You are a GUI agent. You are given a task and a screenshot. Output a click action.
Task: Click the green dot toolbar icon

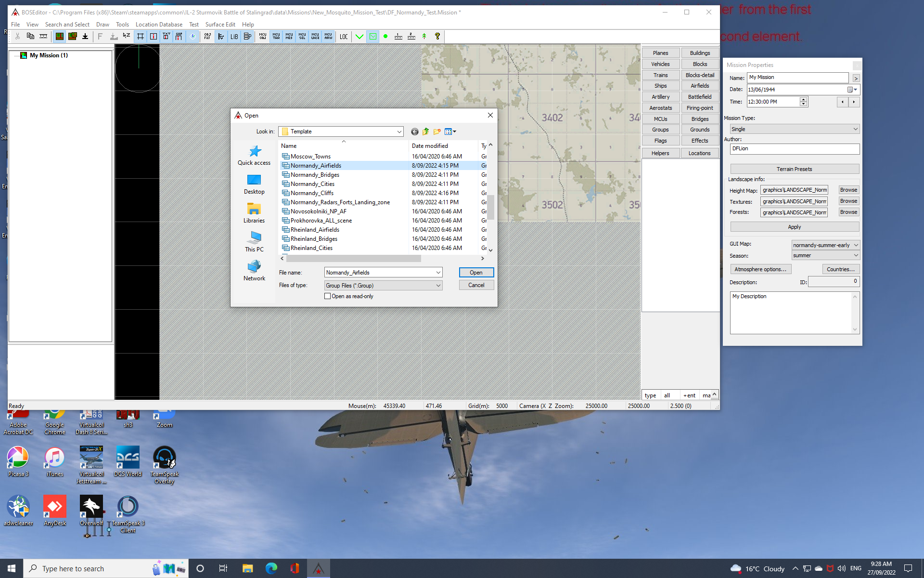(385, 37)
